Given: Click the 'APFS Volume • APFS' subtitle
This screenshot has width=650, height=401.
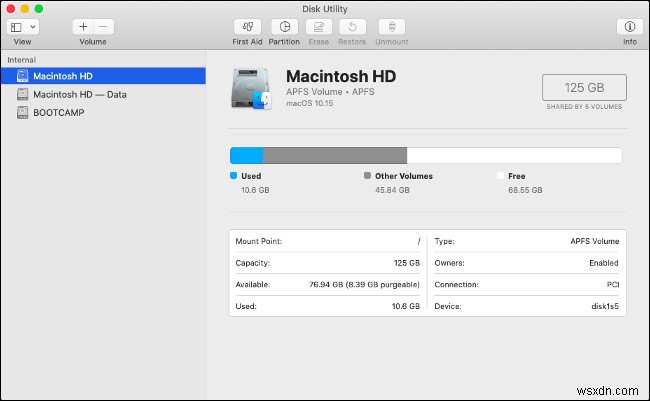Looking at the screenshot, I should click(330, 92).
